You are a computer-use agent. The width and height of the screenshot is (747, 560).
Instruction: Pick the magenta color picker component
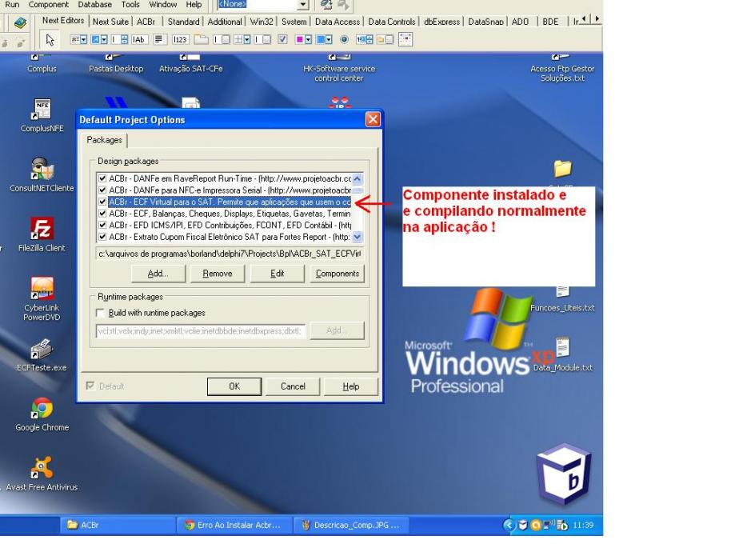pyautogui.click(x=303, y=39)
